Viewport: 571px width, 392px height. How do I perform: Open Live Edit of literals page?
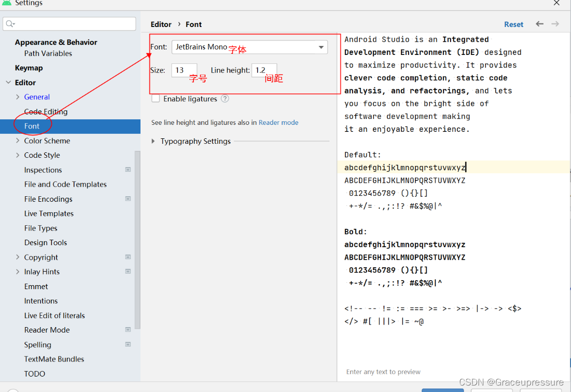54,316
